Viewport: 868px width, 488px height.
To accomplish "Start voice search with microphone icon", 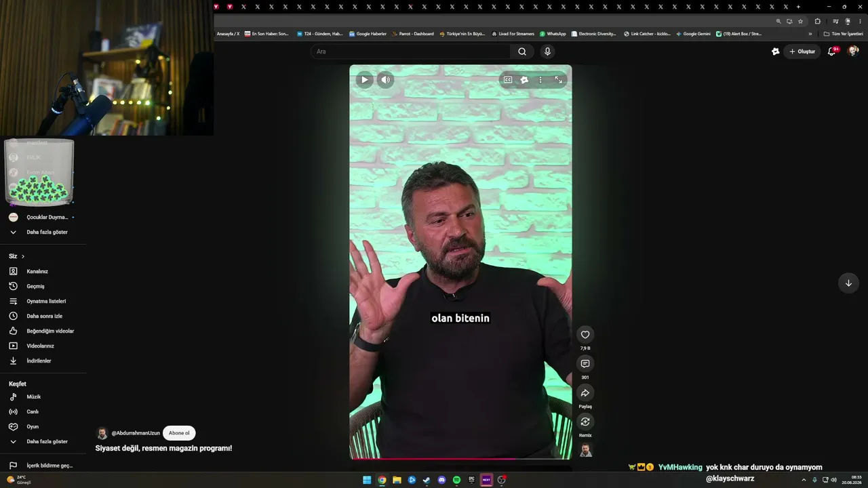I will [547, 52].
